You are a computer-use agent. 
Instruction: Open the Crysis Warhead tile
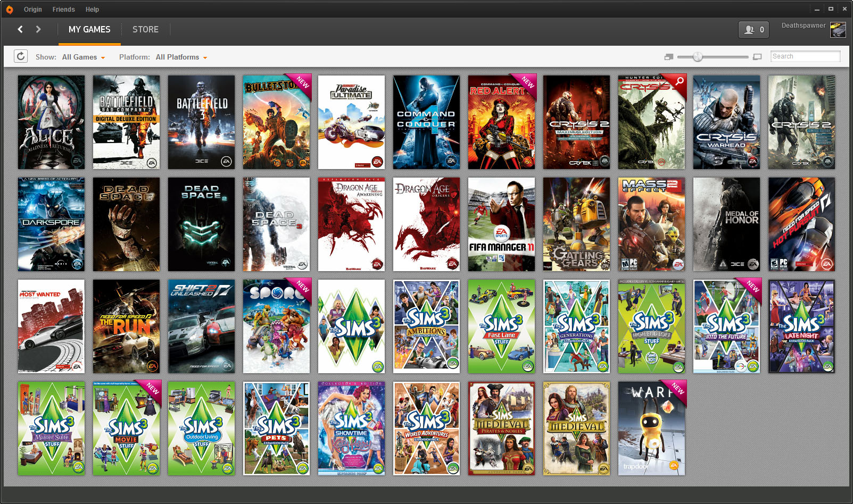pyautogui.click(x=726, y=122)
